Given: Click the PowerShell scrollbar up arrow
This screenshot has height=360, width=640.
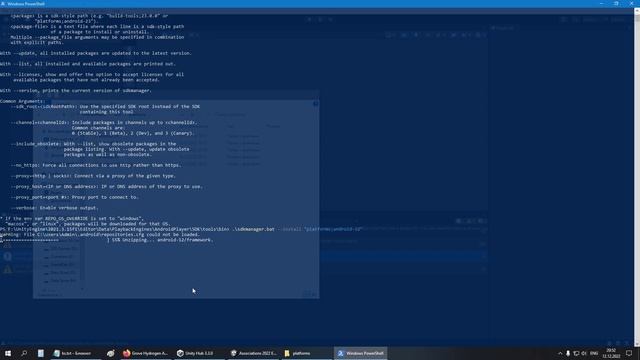Looking at the screenshot, I should click(x=637, y=11).
